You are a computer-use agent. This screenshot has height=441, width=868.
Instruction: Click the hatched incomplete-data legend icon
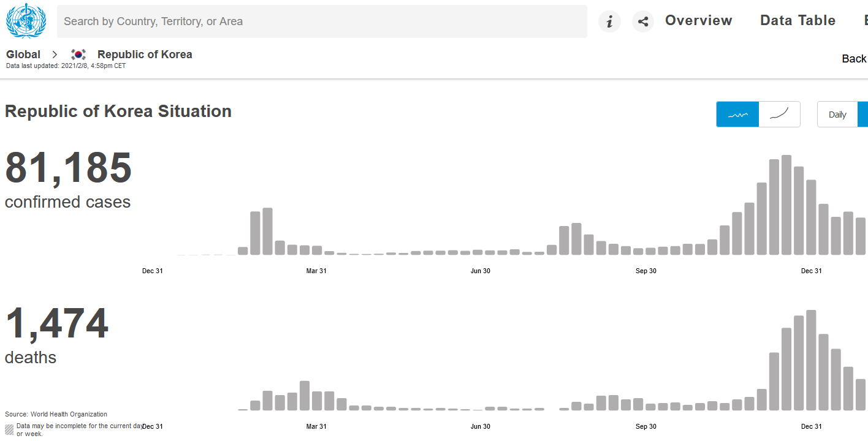pyautogui.click(x=9, y=429)
